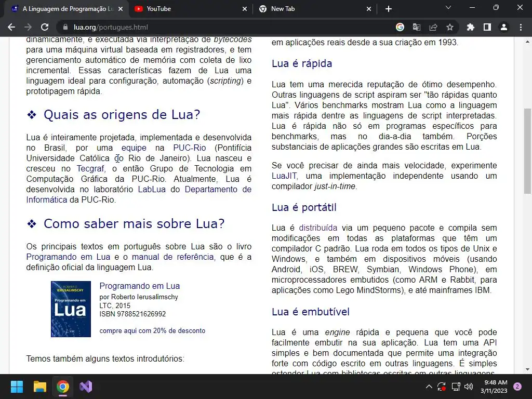Click the ISBN 9788521626992 text
The image size is (532, 399).
(132, 314)
